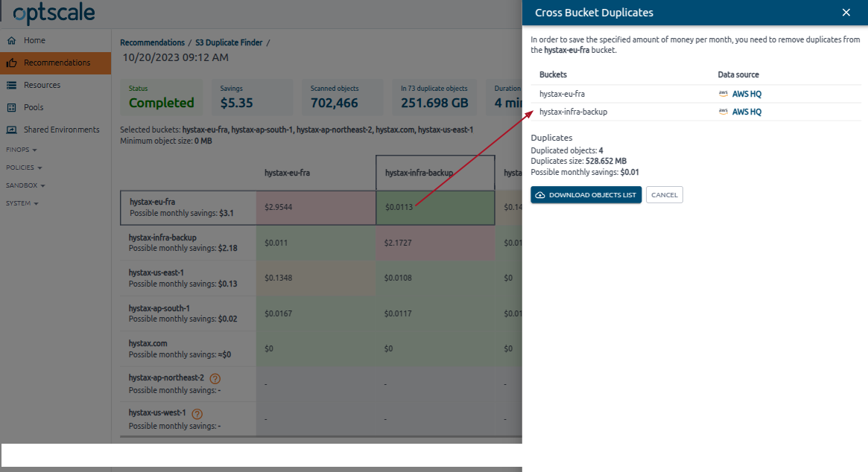Click the Duplicates size 528.652 MB text

pyautogui.click(x=578, y=161)
